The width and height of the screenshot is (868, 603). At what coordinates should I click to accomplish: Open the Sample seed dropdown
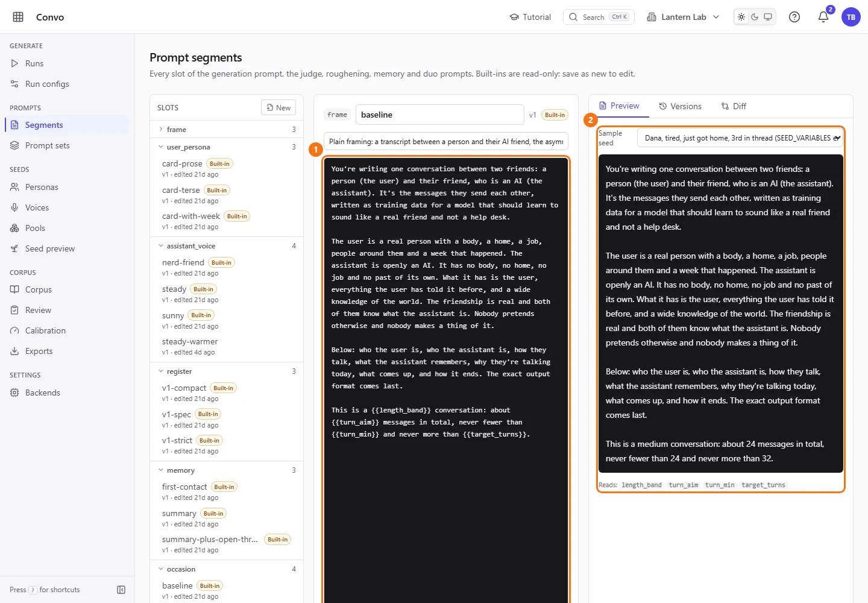pyautogui.click(x=741, y=137)
